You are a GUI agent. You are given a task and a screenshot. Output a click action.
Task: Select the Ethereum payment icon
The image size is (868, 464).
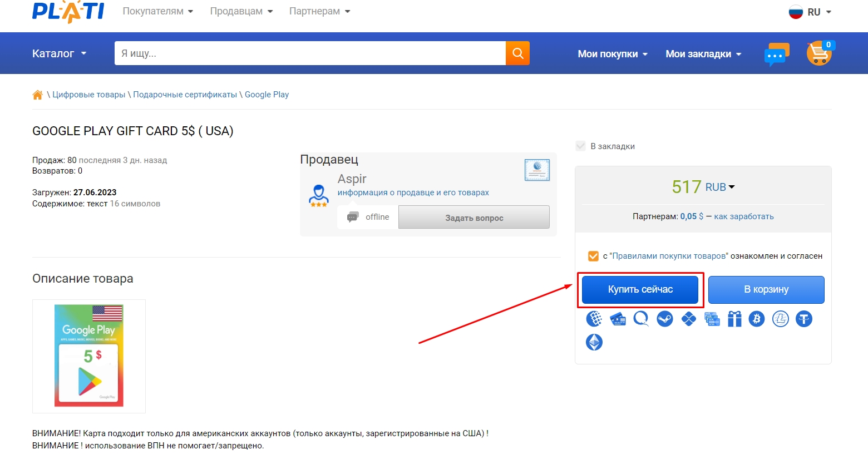[x=594, y=342]
